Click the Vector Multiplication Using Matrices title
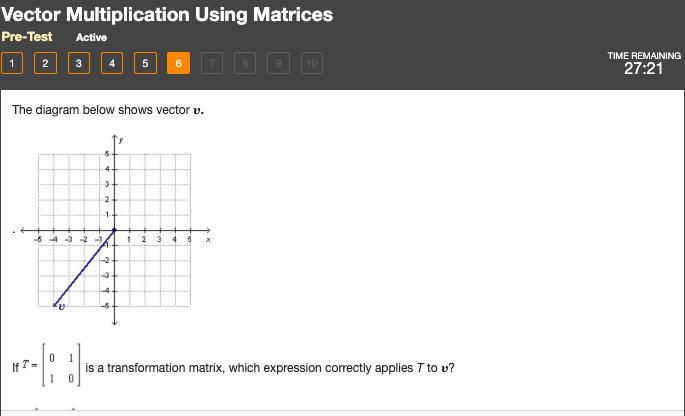 click(167, 15)
